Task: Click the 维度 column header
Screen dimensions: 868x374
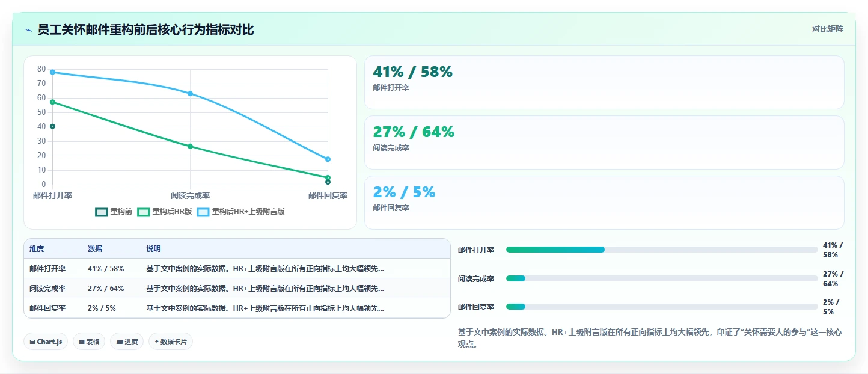Action: pos(37,249)
